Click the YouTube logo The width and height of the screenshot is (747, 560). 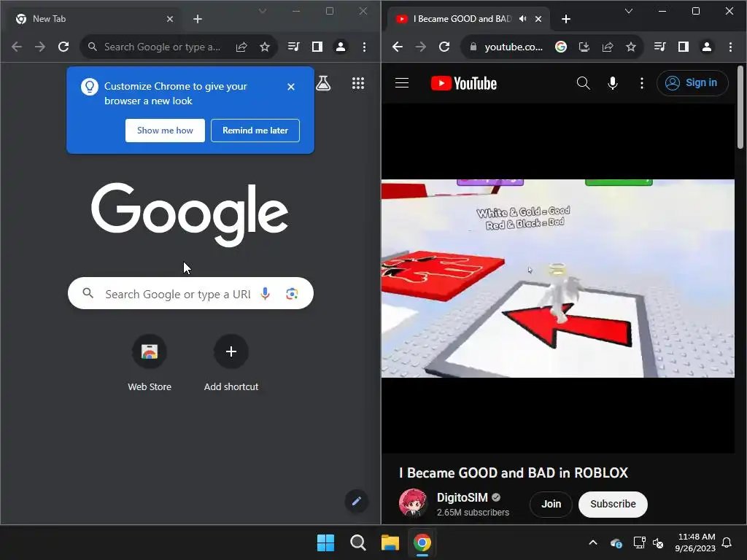[x=463, y=83]
